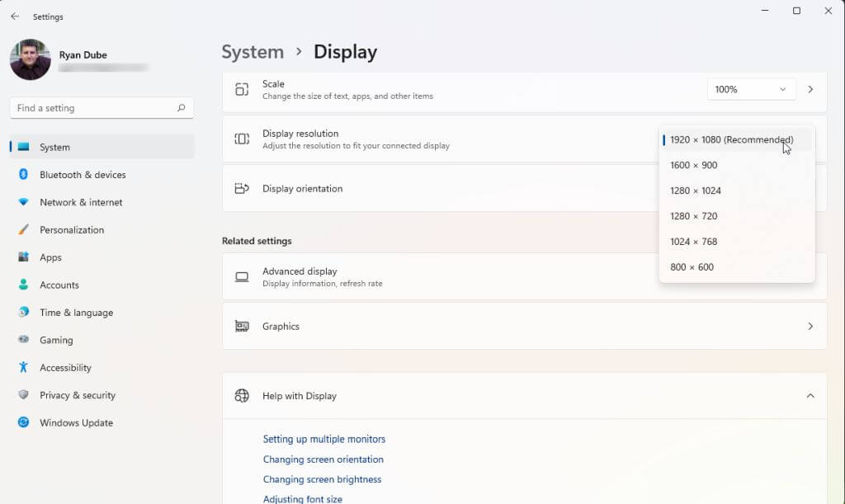Viewport: 845px width, 504px height.
Task: Click the Accessibility figure icon
Action: pos(23,368)
